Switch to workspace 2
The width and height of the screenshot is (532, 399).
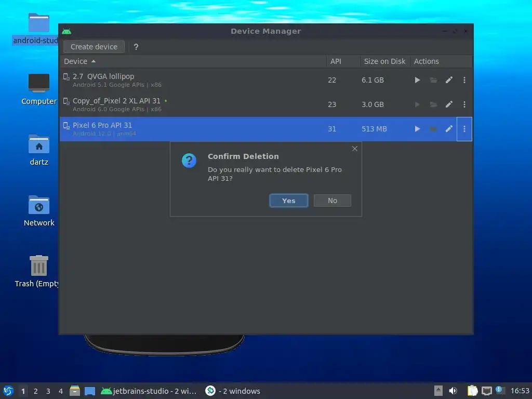[x=36, y=391]
